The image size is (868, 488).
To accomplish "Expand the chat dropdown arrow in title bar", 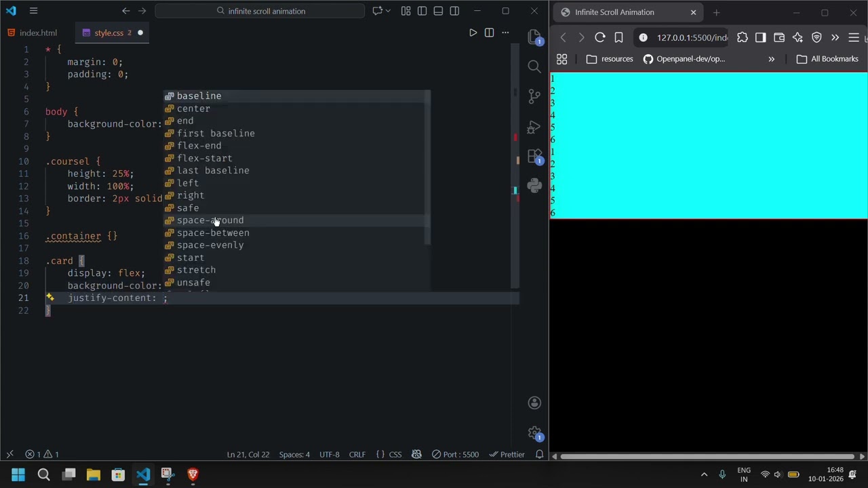I will tap(388, 11).
